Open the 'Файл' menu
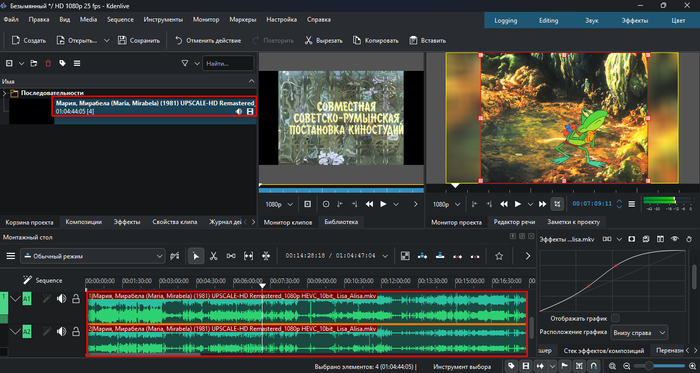Screen dimensions: 700x373 point(11,20)
